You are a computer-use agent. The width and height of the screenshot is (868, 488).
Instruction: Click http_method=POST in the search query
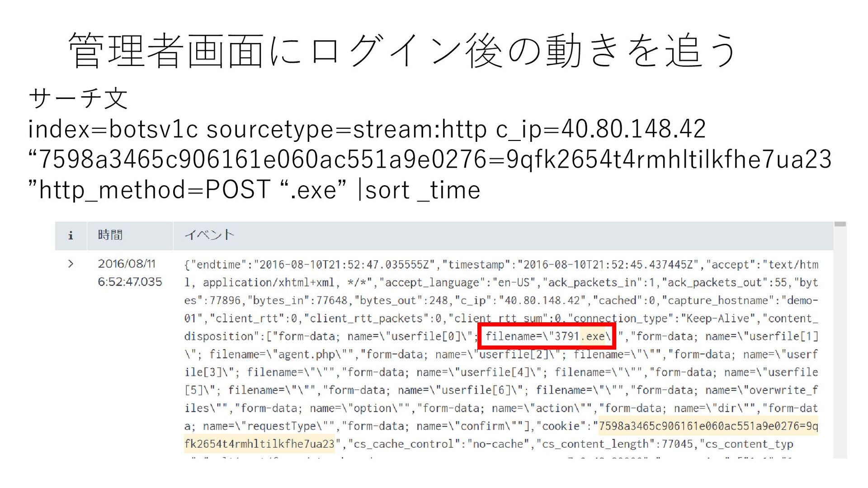click(155, 190)
